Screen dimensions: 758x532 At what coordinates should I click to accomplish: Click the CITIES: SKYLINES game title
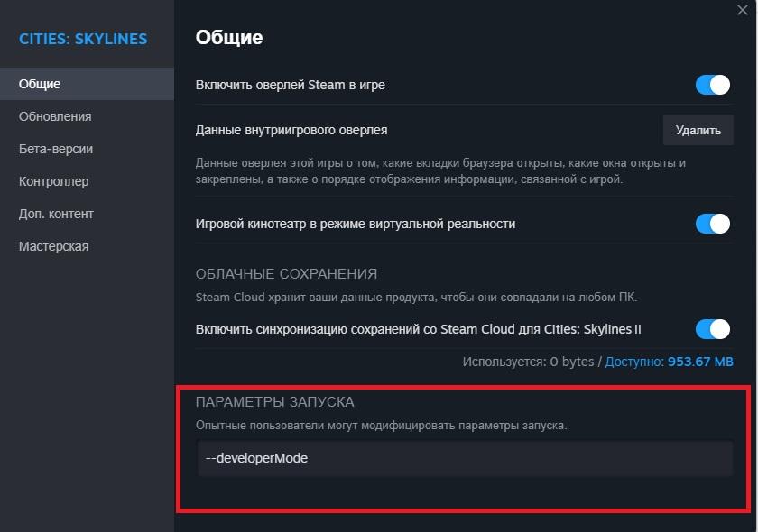tap(83, 39)
